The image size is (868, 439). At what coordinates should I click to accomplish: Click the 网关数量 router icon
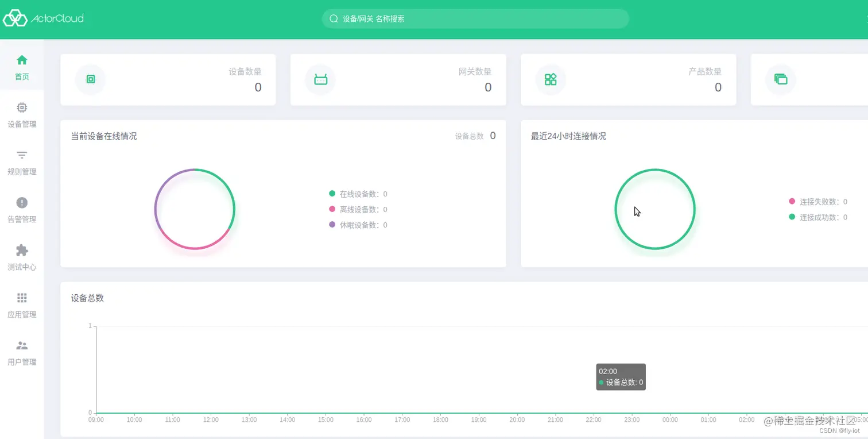[320, 79]
